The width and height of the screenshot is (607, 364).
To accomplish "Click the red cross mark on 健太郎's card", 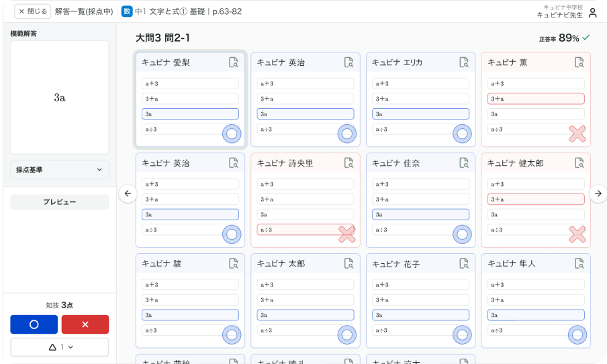I will pyautogui.click(x=577, y=234).
